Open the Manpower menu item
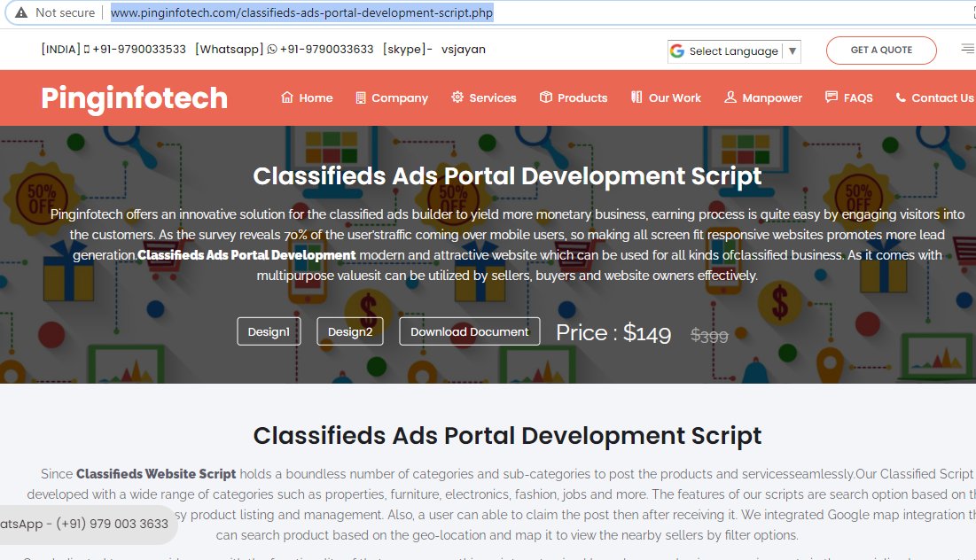 (x=763, y=97)
